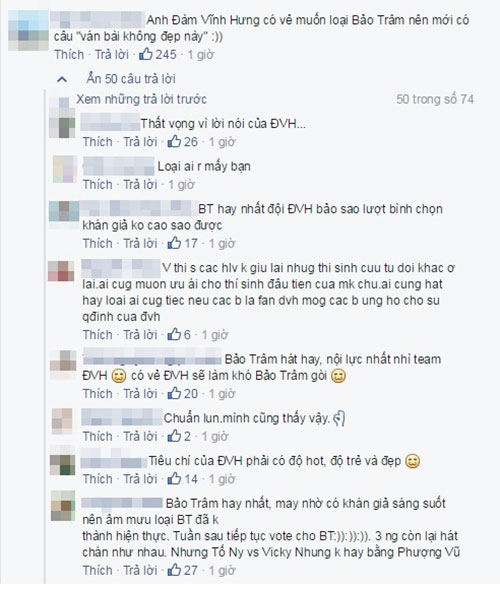Click the thumbs-up icon with 14 likes
The image size is (500, 589).
tap(174, 479)
